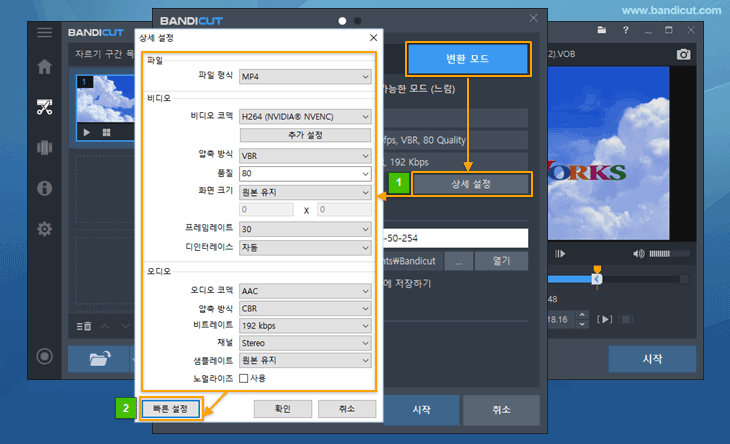Image resolution: width=730 pixels, height=444 pixels.
Task: Select the second page indicator dot
Action: 358,21
